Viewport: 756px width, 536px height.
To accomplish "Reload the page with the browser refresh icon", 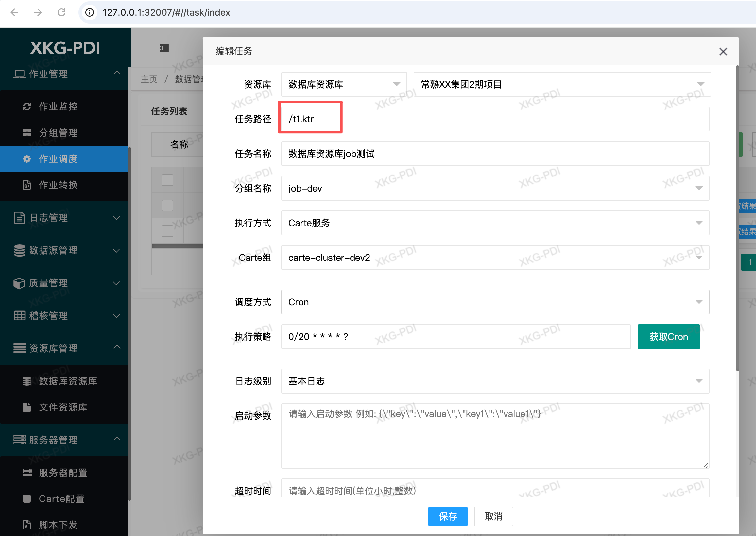I will point(62,12).
